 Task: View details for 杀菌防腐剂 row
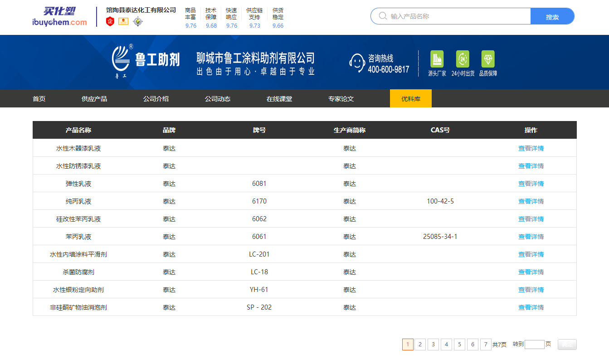(x=531, y=272)
